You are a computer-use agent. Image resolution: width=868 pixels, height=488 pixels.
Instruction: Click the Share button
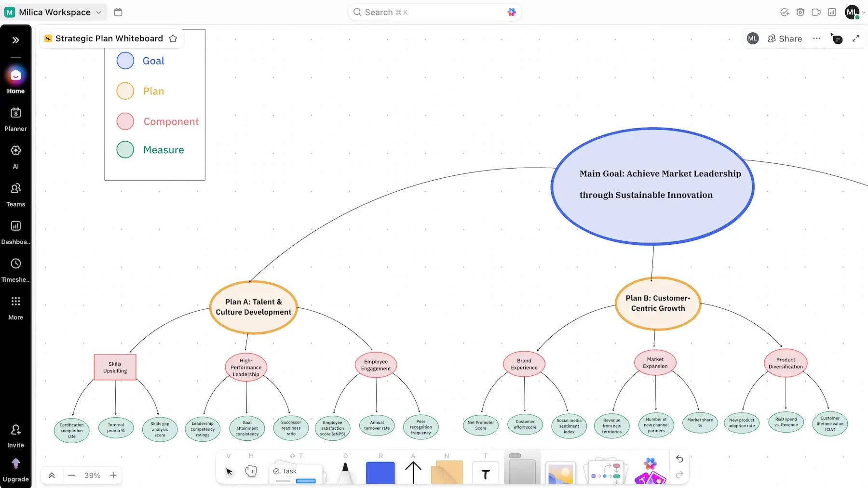[x=785, y=39]
